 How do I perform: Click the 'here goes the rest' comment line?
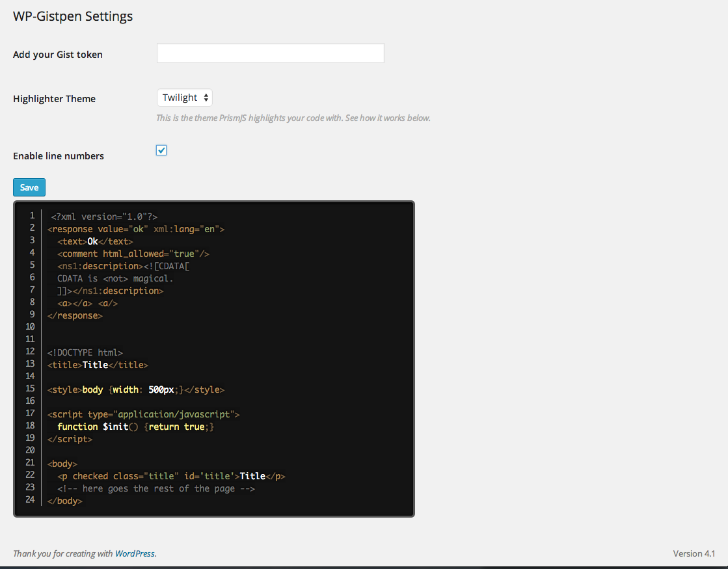(156, 489)
